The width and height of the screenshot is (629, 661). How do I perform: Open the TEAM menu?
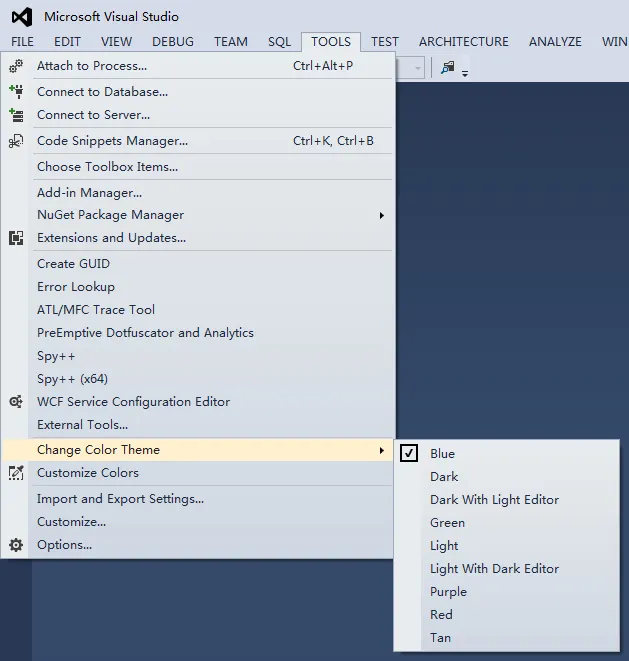[231, 42]
